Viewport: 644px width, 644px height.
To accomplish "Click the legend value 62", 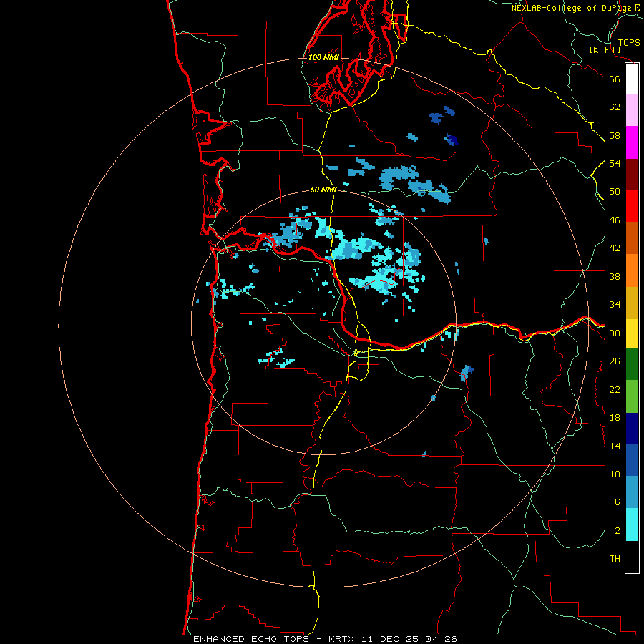I will coord(615,107).
